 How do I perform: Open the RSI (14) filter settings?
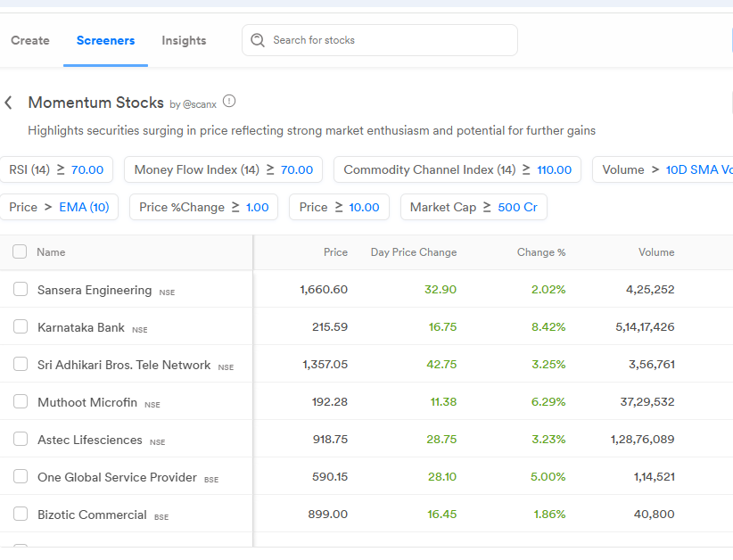[57, 169]
